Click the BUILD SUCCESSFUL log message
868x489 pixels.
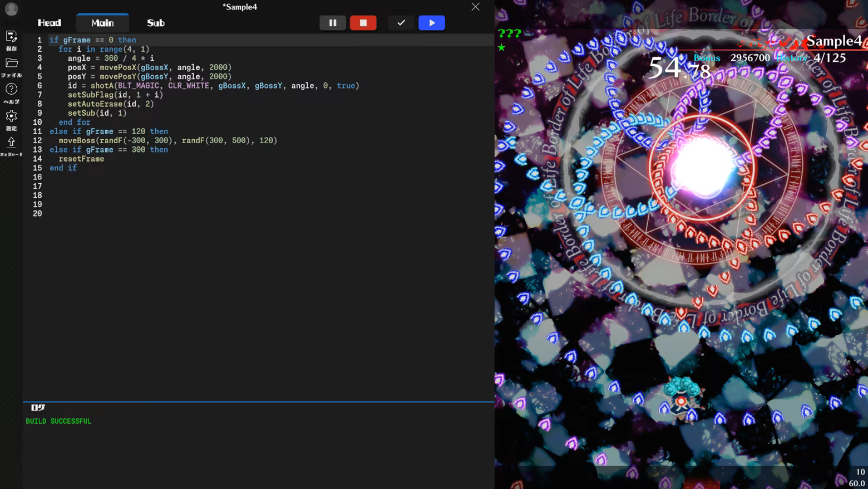point(58,422)
